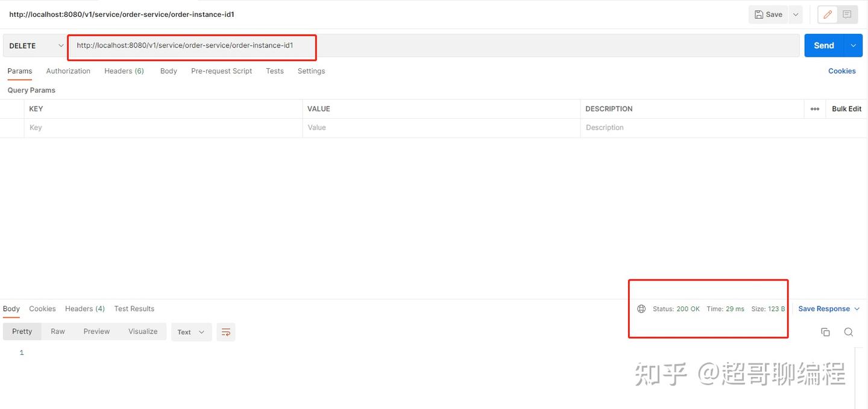Switch to the Params tab

[20, 71]
